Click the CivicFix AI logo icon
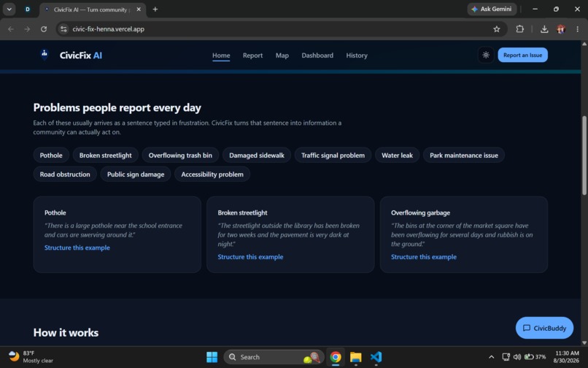Image resolution: width=588 pixels, height=368 pixels. tap(45, 55)
